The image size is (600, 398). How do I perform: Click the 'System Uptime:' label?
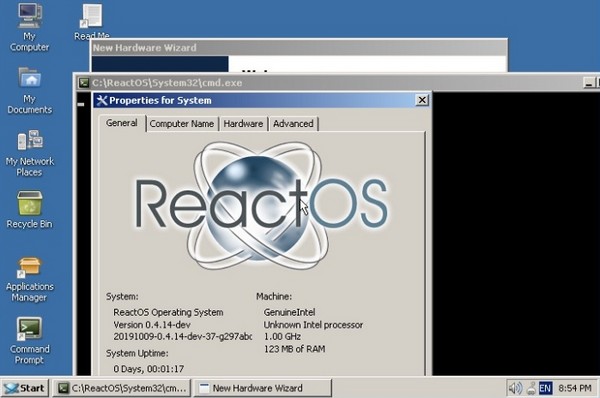pos(137,353)
